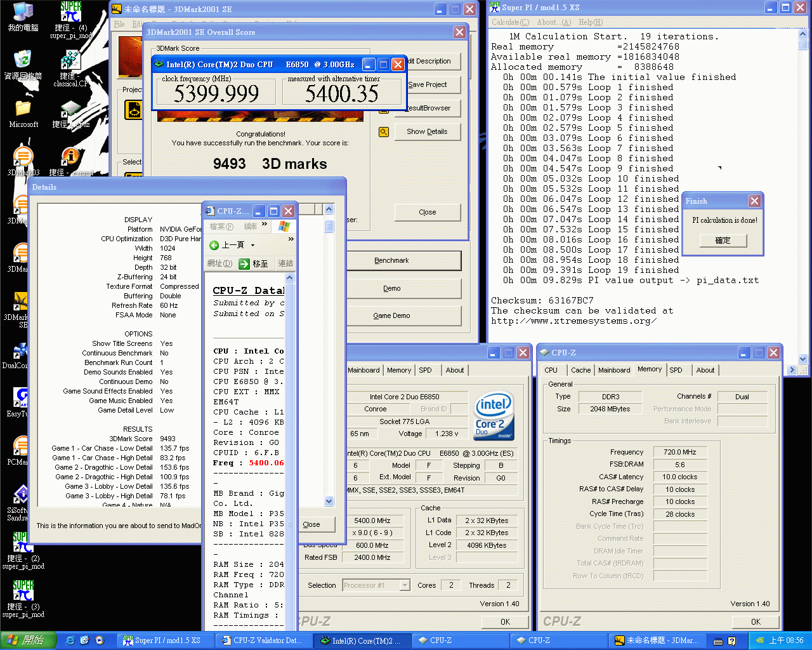Open EasyTune desktop shortcut

click(x=18, y=402)
